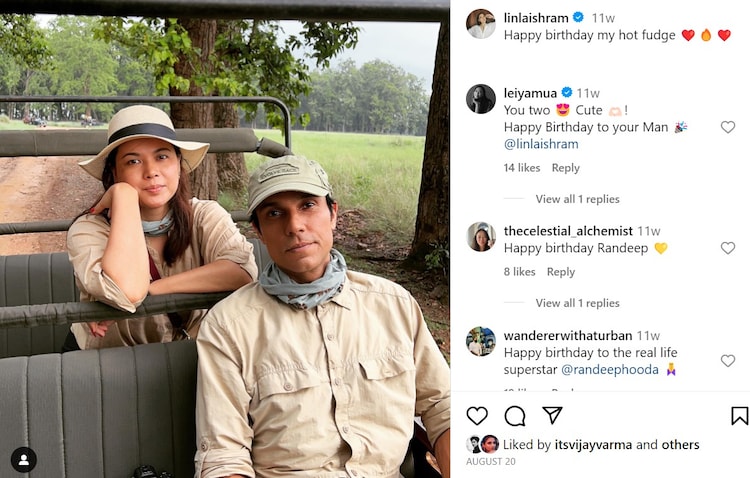750x478 pixels.
Task: Reply to thecelestial_alchemist's comment
Action: (x=561, y=272)
